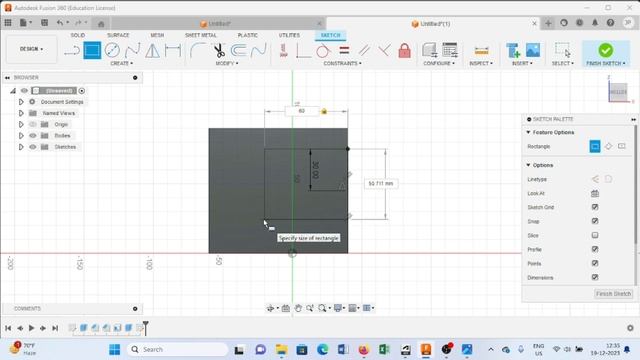Switch to the Solid tab
This screenshot has height=360, width=640.
[x=78, y=36]
